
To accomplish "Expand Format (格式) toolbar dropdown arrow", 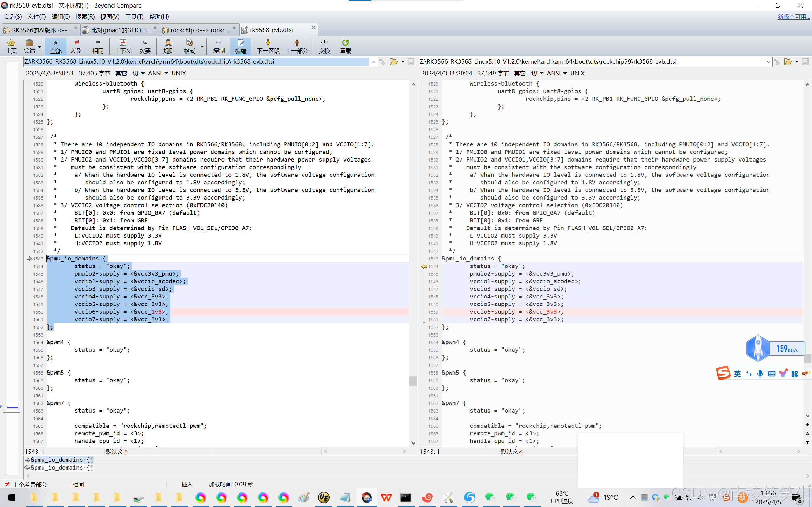I will point(202,46).
